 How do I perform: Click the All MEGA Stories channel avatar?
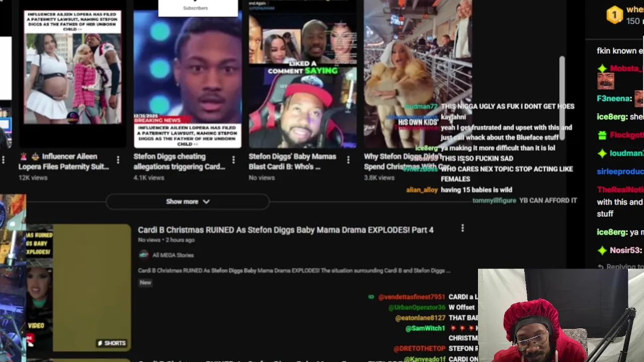pos(143,255)
